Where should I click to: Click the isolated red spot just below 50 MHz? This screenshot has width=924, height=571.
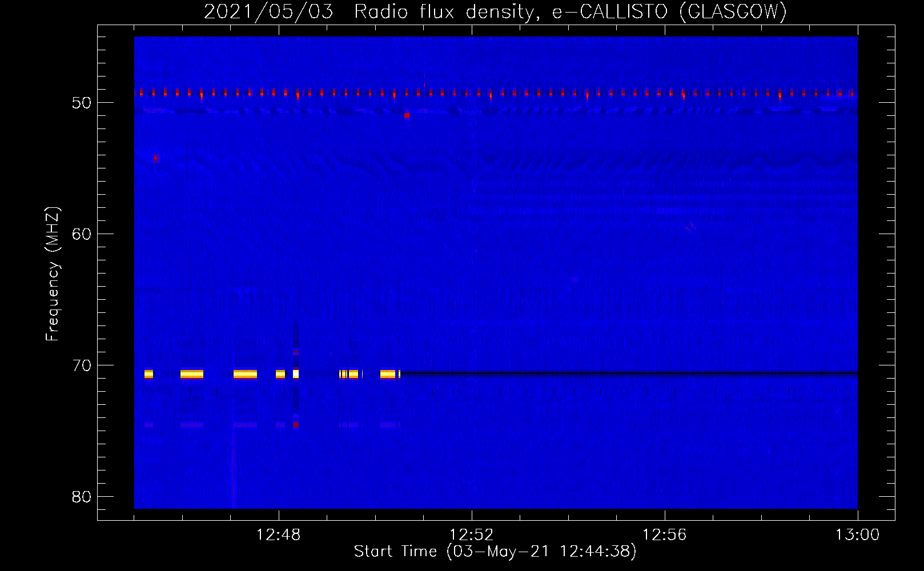click(407, 115)
